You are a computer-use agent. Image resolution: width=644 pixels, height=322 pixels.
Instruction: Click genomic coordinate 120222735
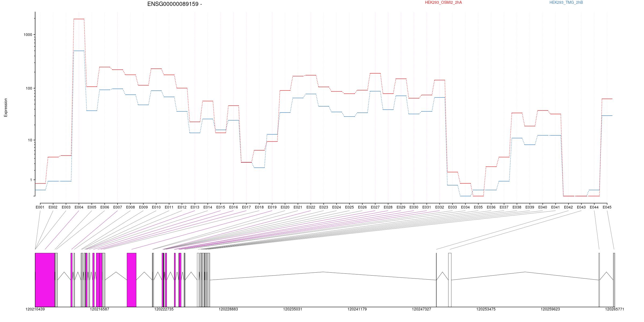point(164,309)
